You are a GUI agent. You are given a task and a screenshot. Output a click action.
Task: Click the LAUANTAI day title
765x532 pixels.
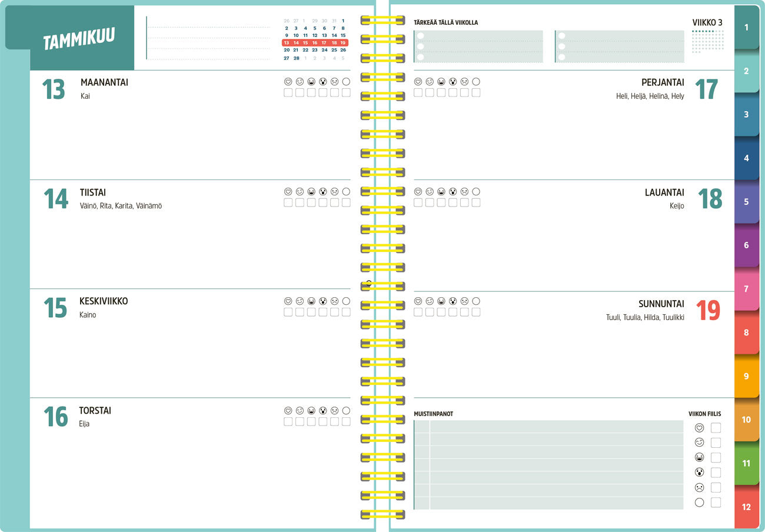tap(664, 192)
